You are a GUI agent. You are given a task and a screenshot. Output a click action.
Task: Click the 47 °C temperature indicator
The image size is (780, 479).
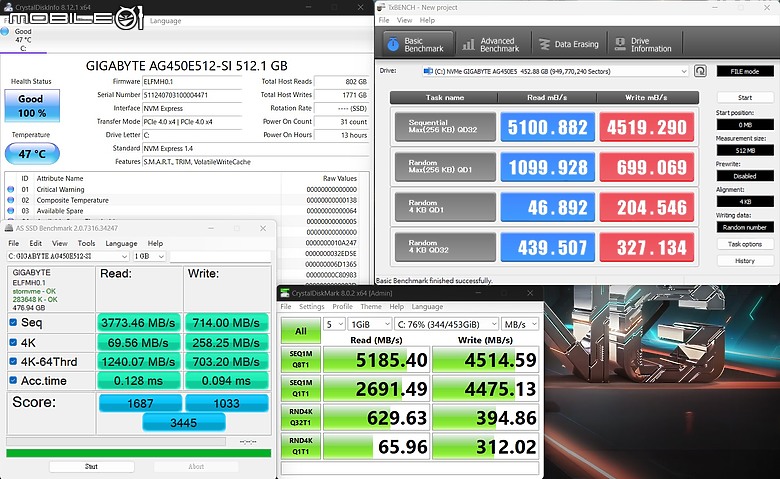(32, 154)
